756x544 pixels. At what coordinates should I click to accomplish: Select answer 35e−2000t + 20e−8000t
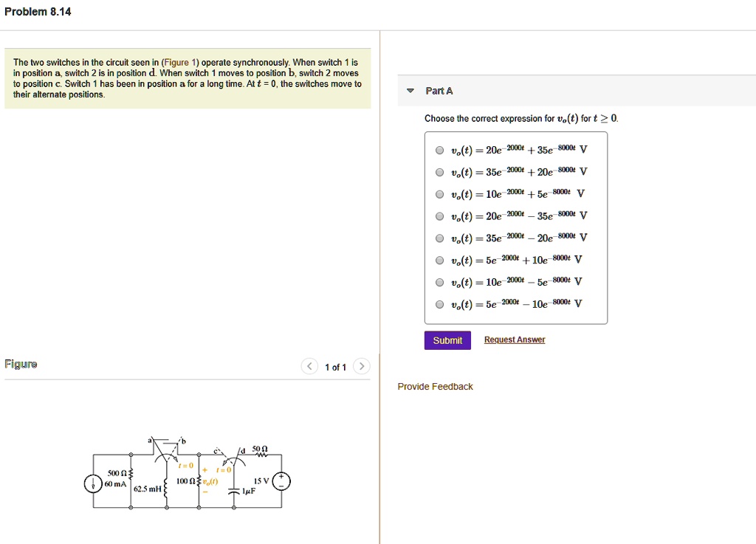coord(439,172)
